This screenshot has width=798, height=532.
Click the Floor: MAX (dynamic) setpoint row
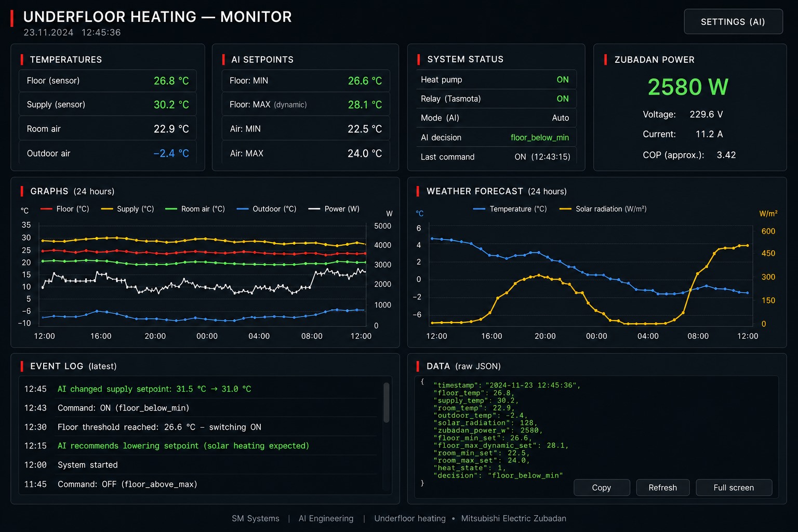305,104
